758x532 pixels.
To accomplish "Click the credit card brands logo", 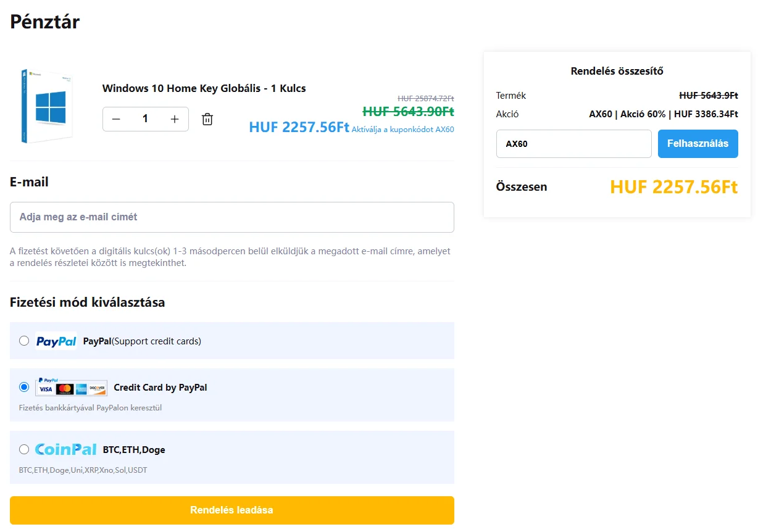I will (x=71, y=388).
